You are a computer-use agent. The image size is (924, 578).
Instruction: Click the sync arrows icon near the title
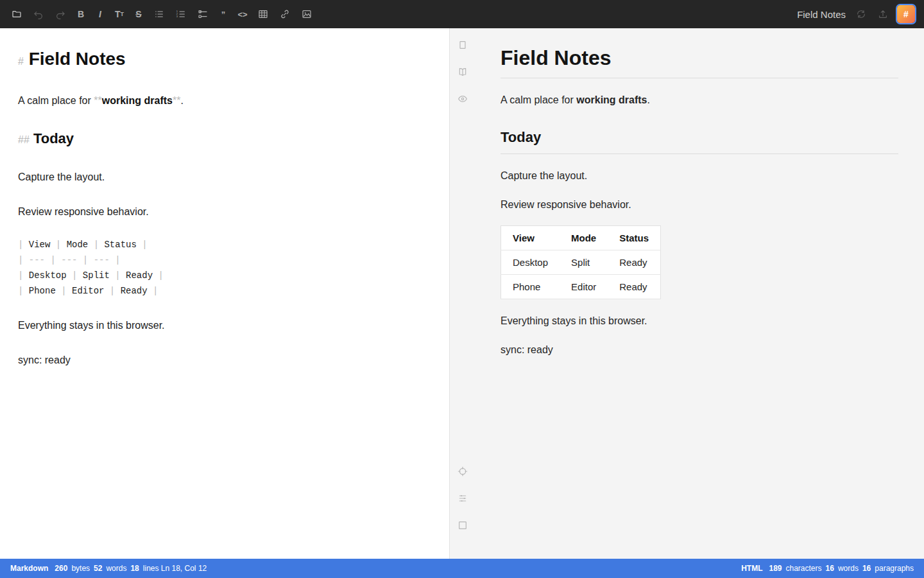(861, 14)
